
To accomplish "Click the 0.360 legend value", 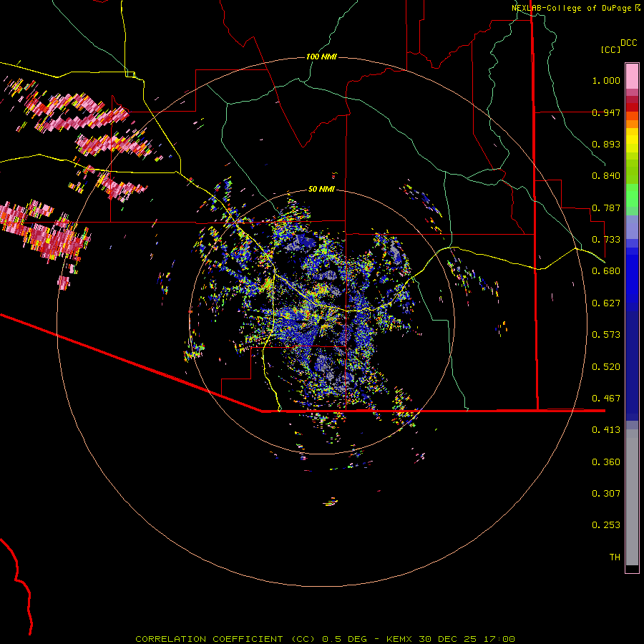I will coord(606,462).
